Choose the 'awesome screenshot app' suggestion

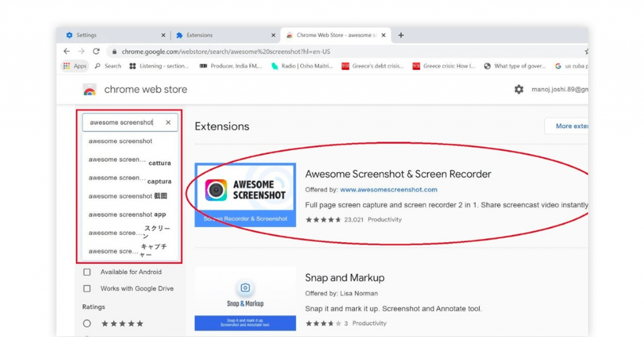(130, 214)
